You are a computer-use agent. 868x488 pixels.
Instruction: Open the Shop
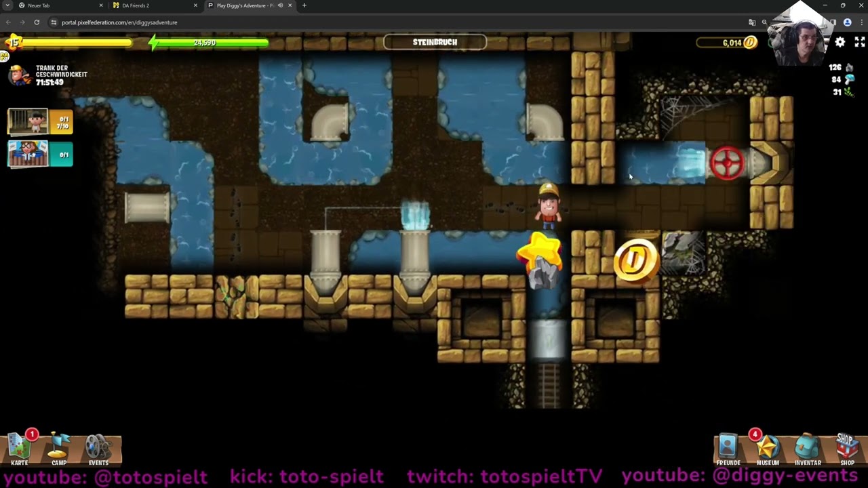pos(847,449)
